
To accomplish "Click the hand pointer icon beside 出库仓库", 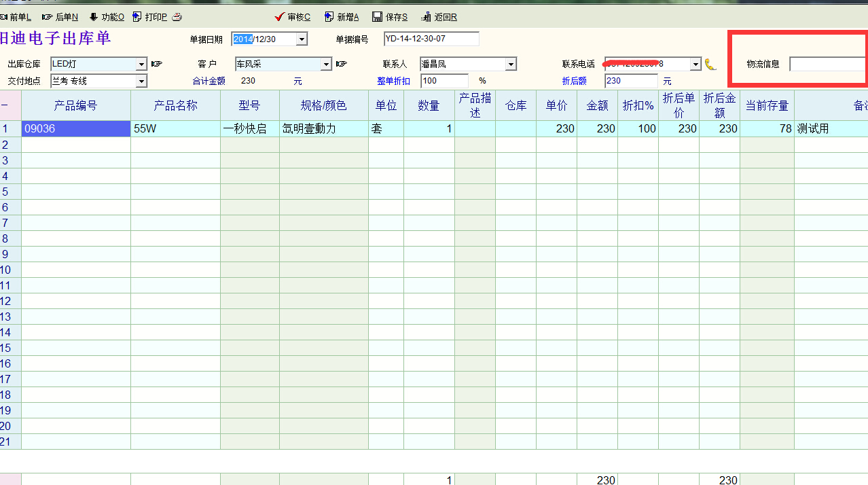I will click(x=157, y=64).
